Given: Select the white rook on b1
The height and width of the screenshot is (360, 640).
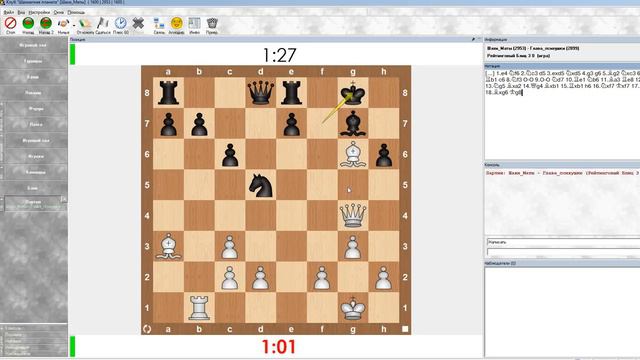Looking at the screenshot, I should (x=199, y=308).
